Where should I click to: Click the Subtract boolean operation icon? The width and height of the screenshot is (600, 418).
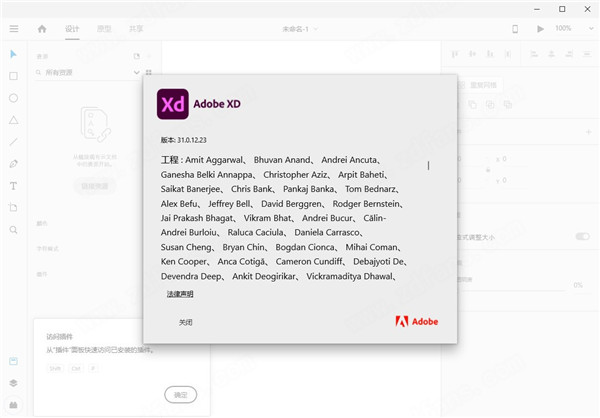point(473,104)
